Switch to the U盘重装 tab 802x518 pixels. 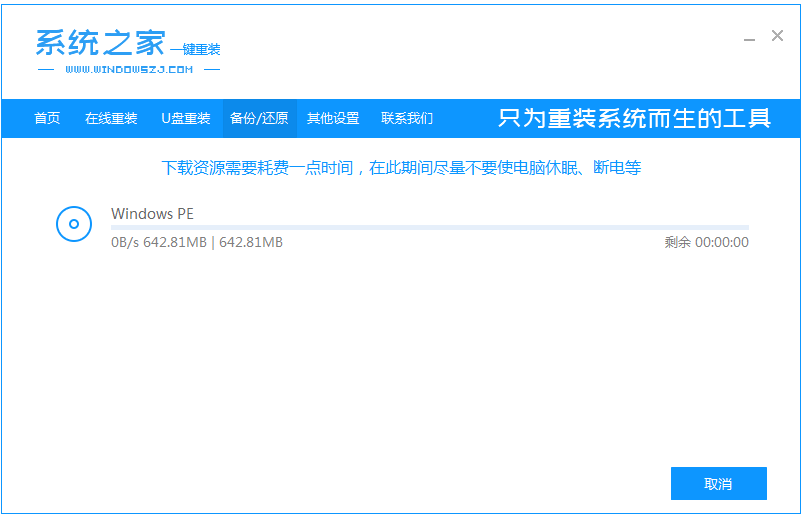pyautogui.click(x=186, y=118)
